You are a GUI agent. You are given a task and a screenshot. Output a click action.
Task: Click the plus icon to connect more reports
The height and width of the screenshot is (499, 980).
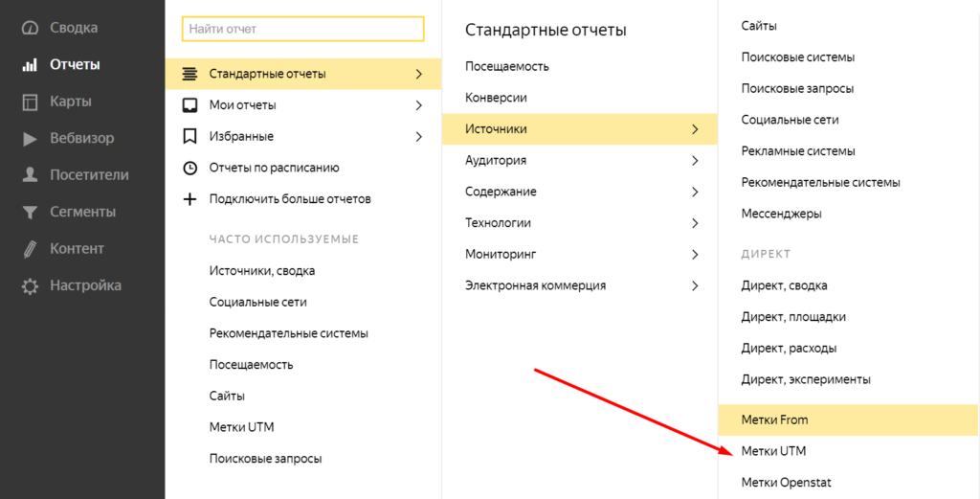(189, 199)
